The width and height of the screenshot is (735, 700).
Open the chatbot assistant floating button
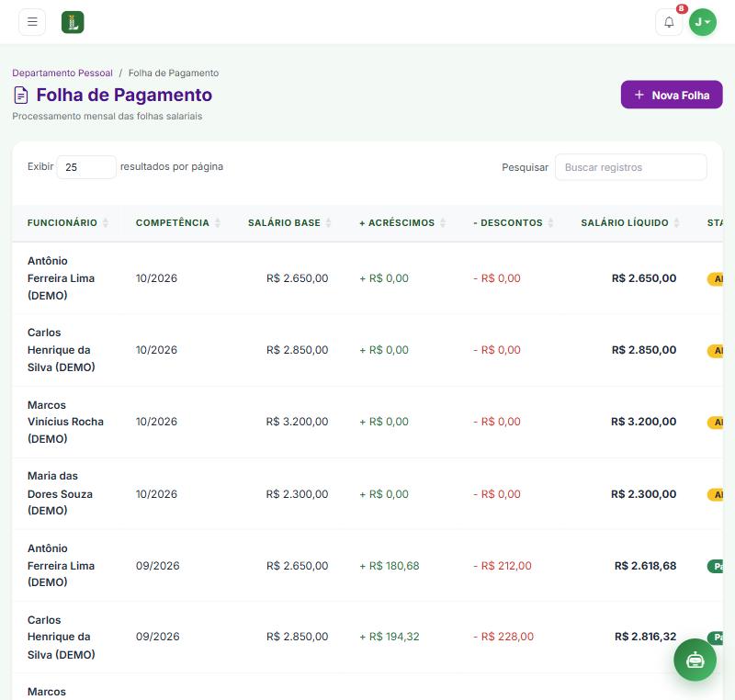[x=695, y=660]
